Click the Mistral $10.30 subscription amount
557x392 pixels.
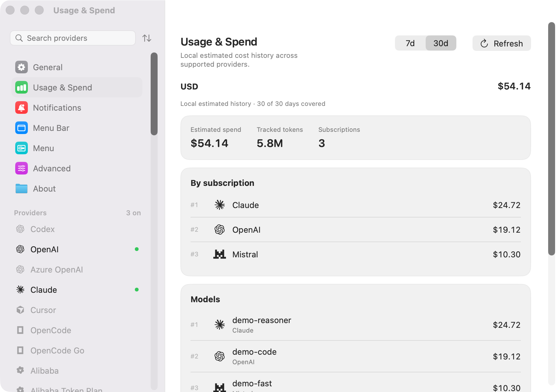click(x=507, y=254)
